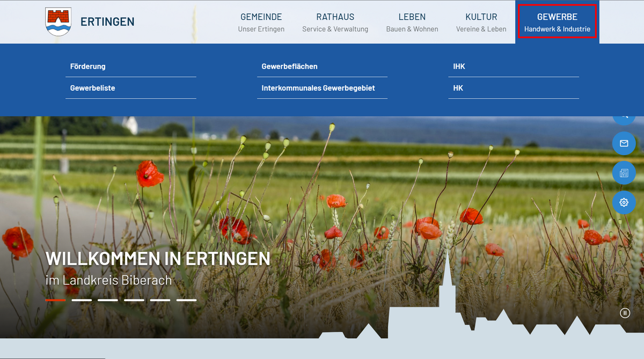Open the HK link

click(x=514, y=88)
